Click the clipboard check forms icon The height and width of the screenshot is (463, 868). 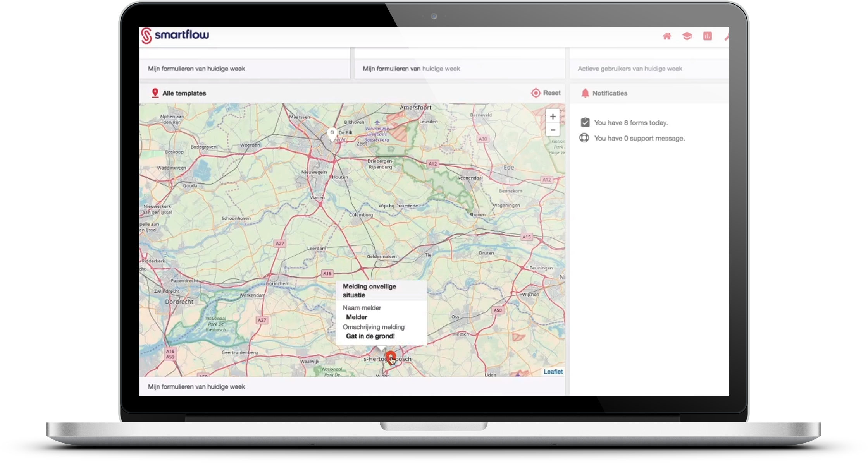tap(585, 123)
